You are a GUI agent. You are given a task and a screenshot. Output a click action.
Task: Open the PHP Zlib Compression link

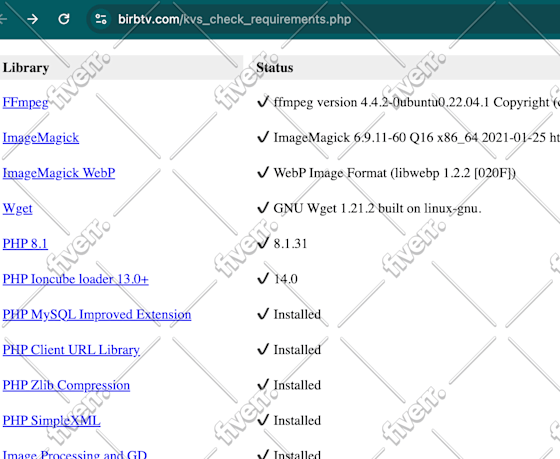66,385
